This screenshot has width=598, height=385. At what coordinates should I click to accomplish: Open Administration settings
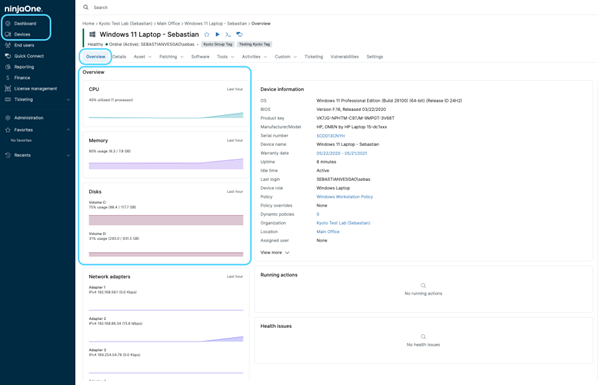point(29,118)
